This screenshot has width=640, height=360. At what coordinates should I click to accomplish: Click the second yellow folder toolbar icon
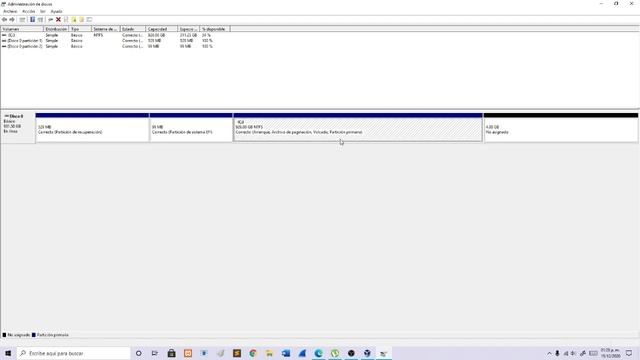point(82,20)
